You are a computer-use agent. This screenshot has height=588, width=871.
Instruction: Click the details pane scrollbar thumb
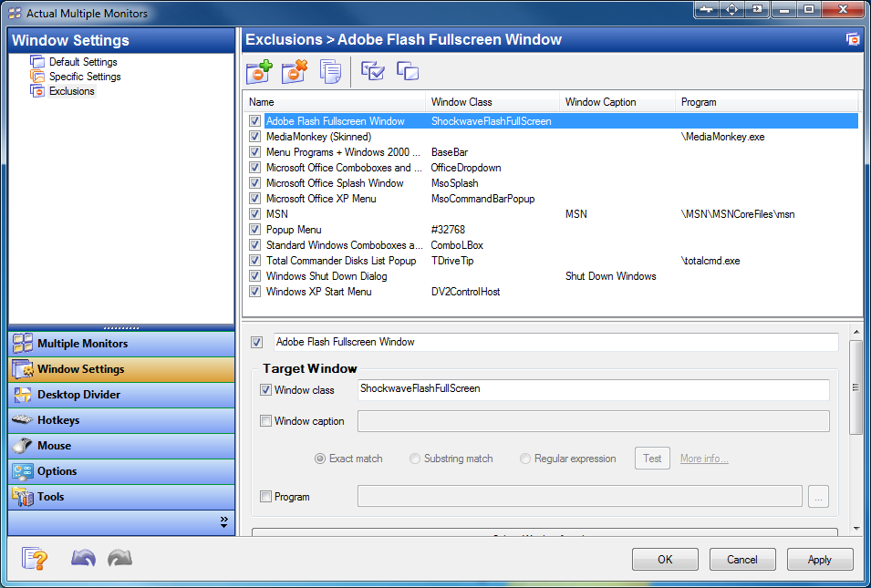(x=856, y=387)
